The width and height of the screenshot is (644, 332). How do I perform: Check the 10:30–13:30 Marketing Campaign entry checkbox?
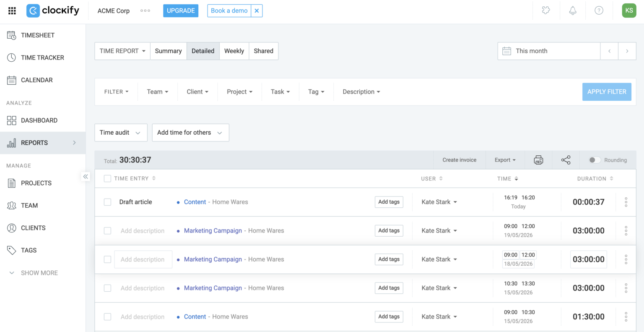(107, 288)
